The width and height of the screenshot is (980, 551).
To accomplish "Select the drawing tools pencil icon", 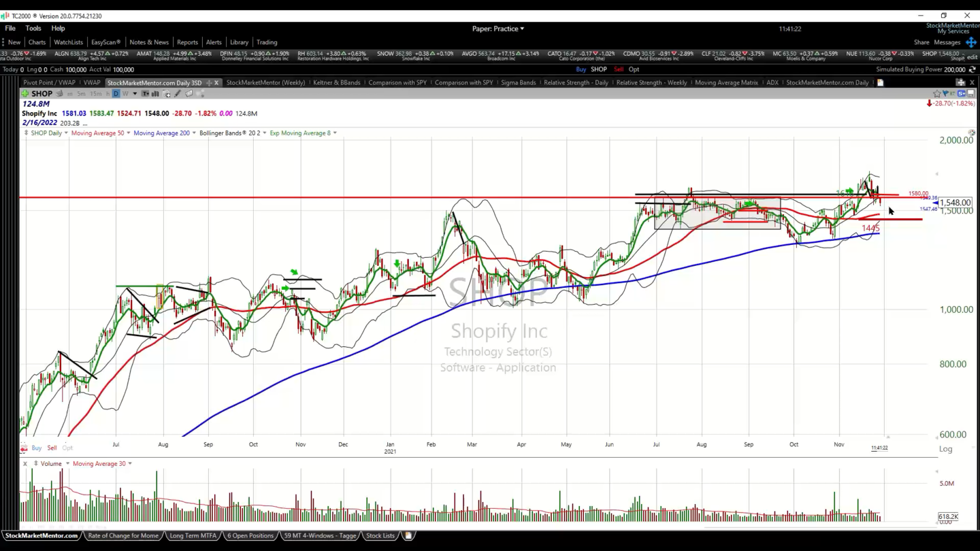I will (x=178, y=94).
